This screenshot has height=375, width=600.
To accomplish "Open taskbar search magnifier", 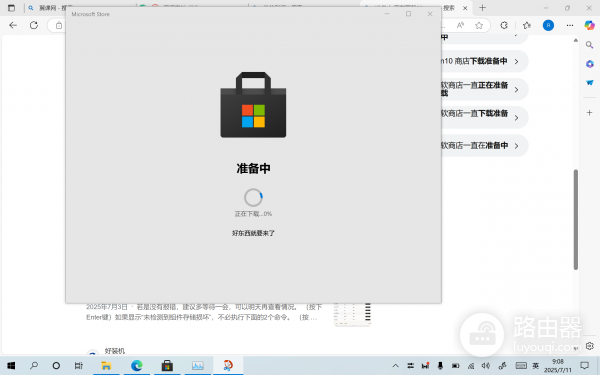I will (34, 365).
